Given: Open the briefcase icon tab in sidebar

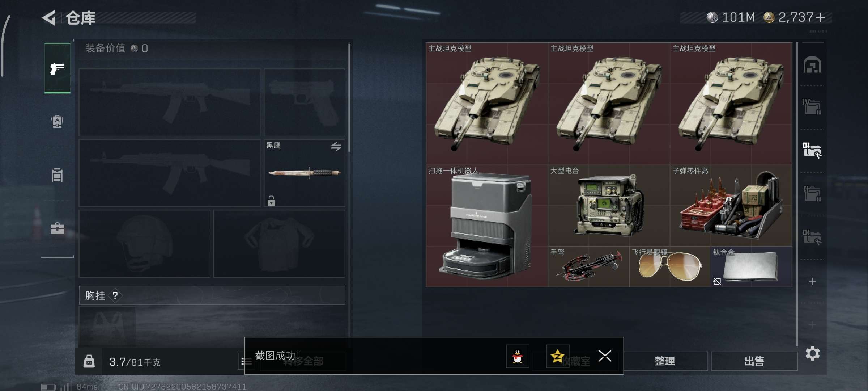Looking at the screenshot, I should tap(57, 228).
